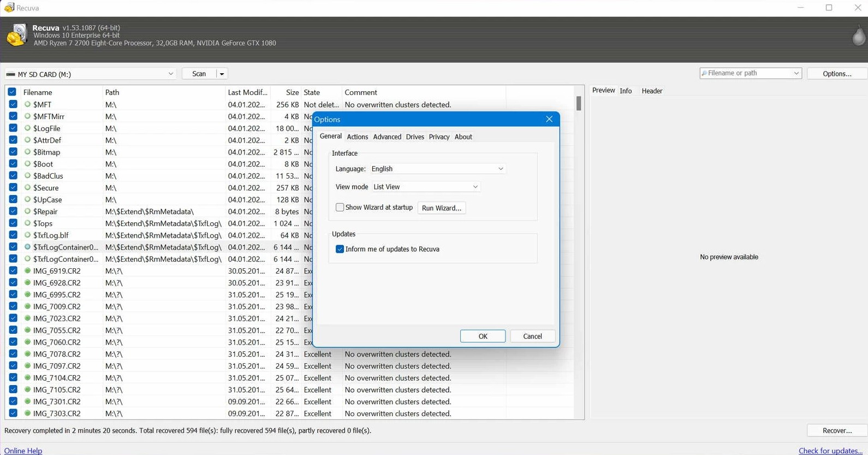868x455 pixels.
Task: Switch to the Info tab in preview pane
Action: [626, 91]
